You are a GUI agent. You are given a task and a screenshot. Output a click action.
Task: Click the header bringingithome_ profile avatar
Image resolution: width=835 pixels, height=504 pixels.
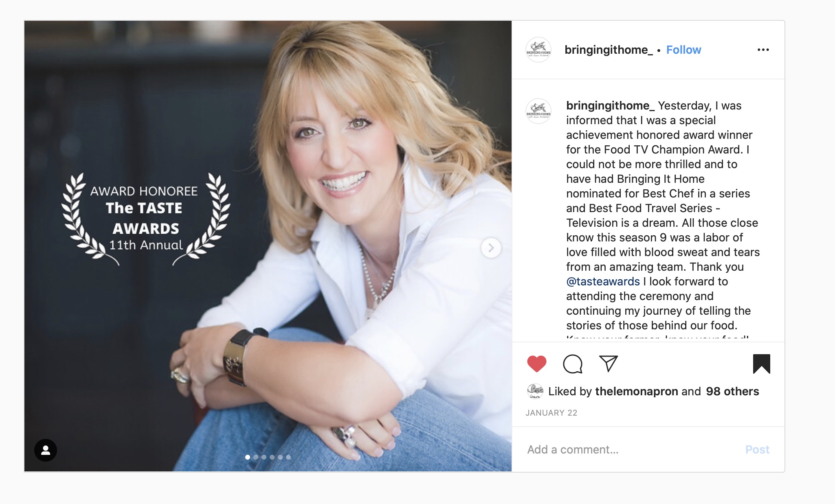(538, 50)
